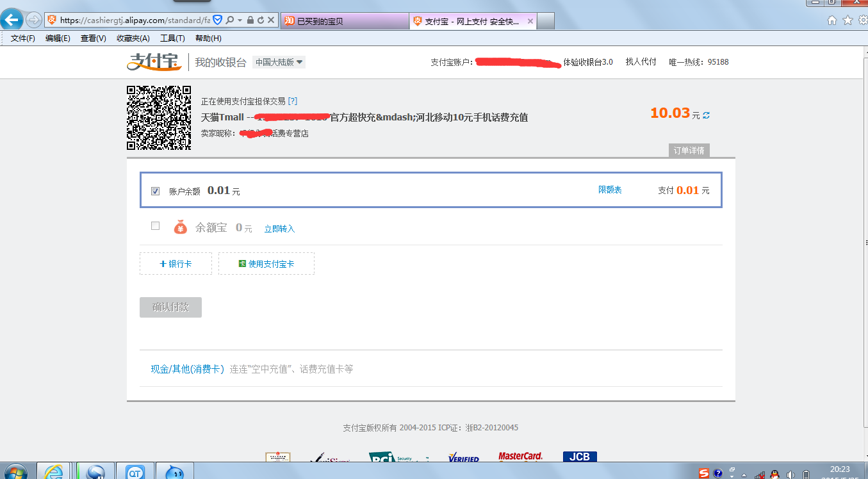The width and height of the screenshot is (868, 479).
Task: Open the blue water-drop taskbar app
Action: (174, 472)
